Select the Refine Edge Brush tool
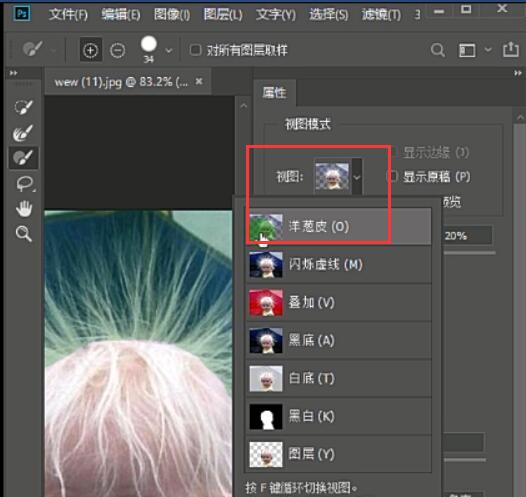Image resolution: width=526 pixels, height=497 pixels. 23,133
